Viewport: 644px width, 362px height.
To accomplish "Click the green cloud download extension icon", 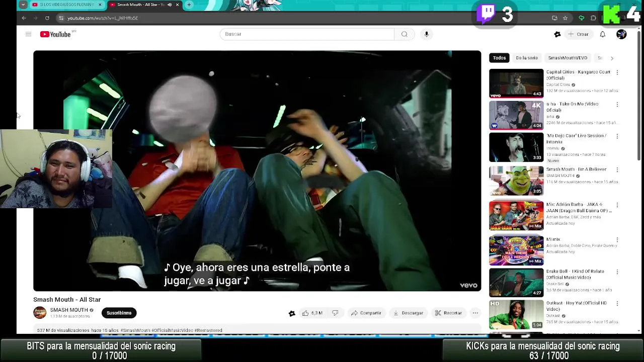I will coord(582,18).
